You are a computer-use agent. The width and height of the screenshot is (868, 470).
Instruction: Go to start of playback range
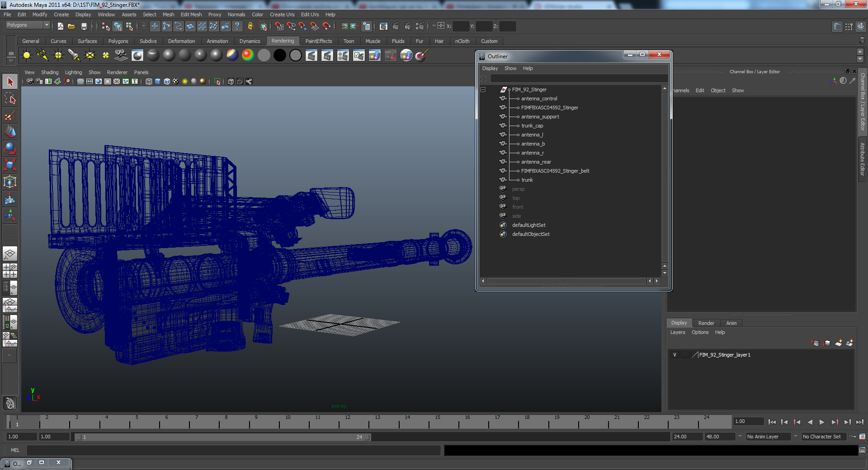tap(772, 422)
